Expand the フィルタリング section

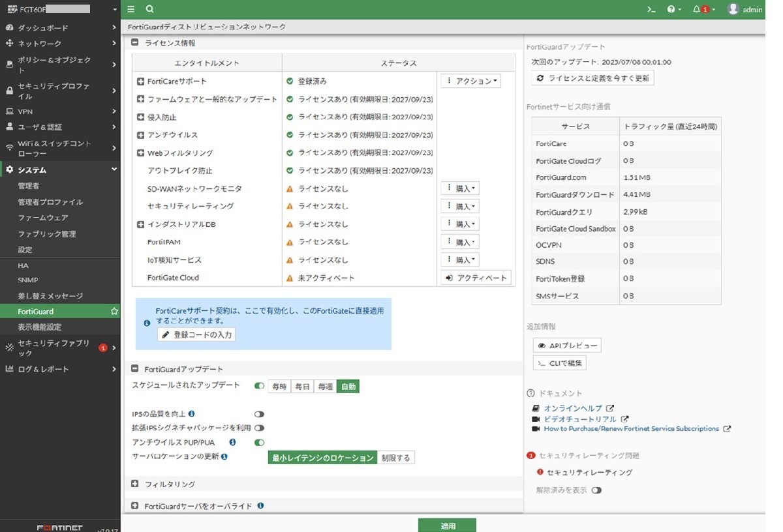coord(135,484)
